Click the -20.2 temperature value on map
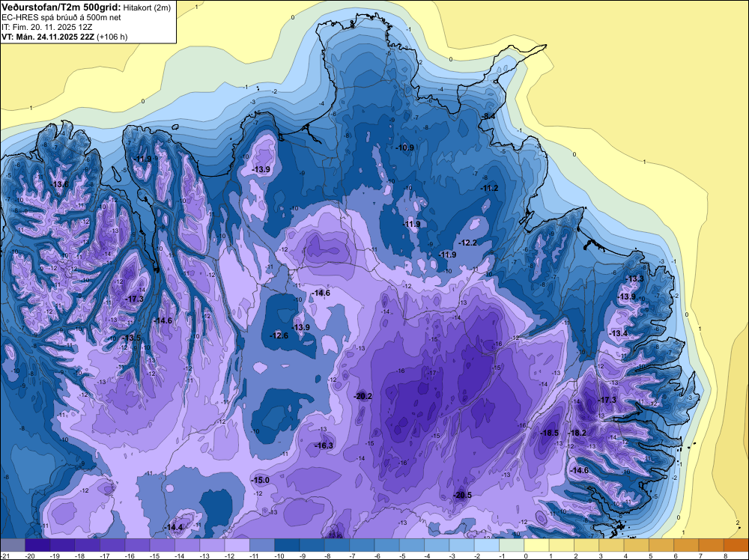 point(363,396)
